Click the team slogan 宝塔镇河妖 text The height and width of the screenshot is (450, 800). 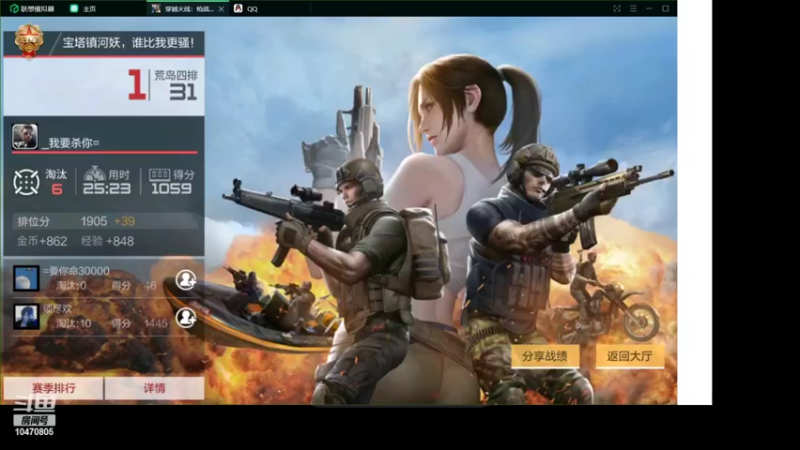pos(128,43)
